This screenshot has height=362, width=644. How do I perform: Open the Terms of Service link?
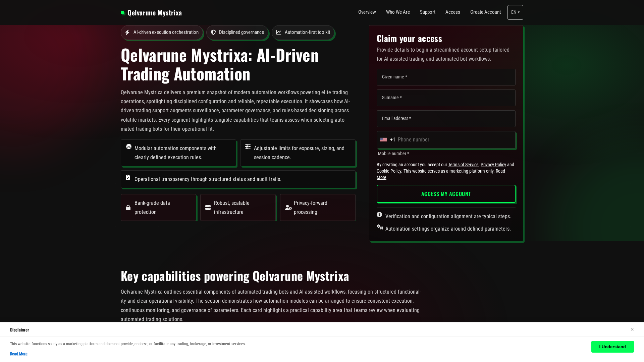point(463,165)
